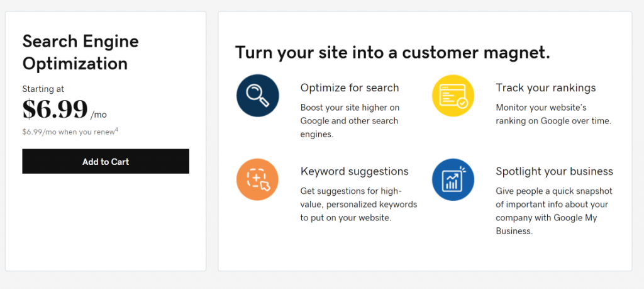The height and width of the screenshot is (289, 644).
Task: Click the 'Boost your site higher' description
Action: pyautogui.click(x=350, y=120)
